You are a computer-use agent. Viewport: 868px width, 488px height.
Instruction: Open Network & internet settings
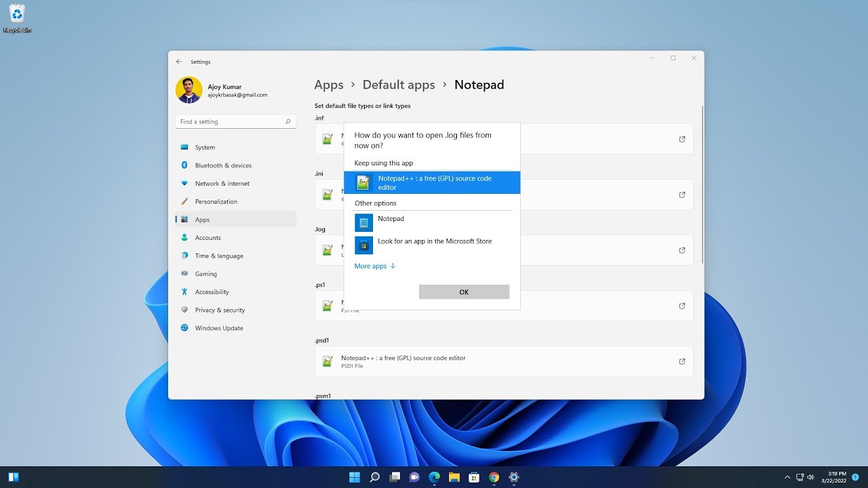point(235,184)
